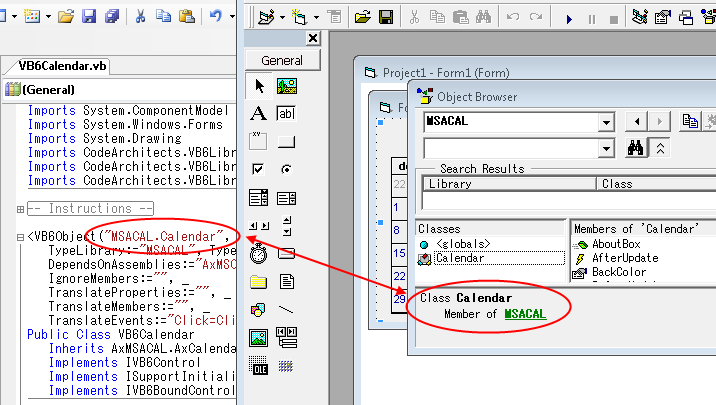Expand the collapsed Instructions region
Image resolution: width=716 pixels, height=405 pixels.
[x=20, y=209]
